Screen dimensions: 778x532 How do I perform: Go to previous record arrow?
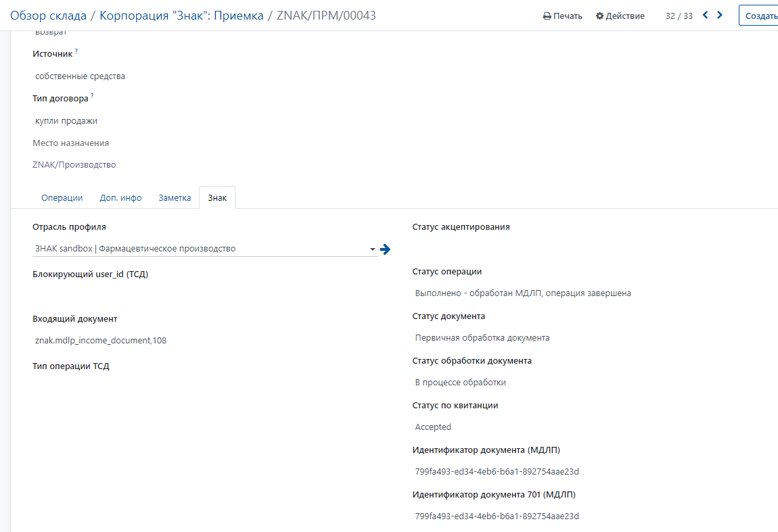[x=705, y=15]
